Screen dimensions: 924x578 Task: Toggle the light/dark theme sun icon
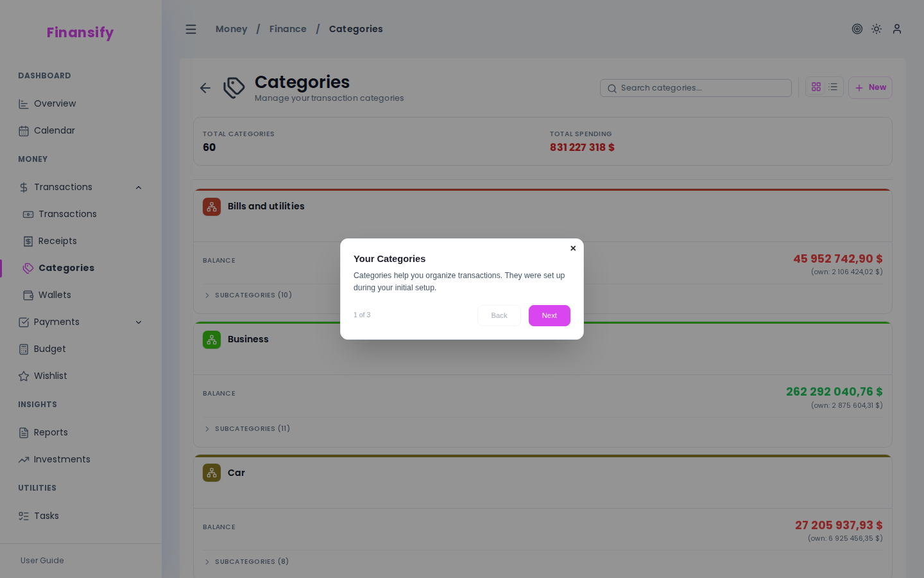[877, 29]
